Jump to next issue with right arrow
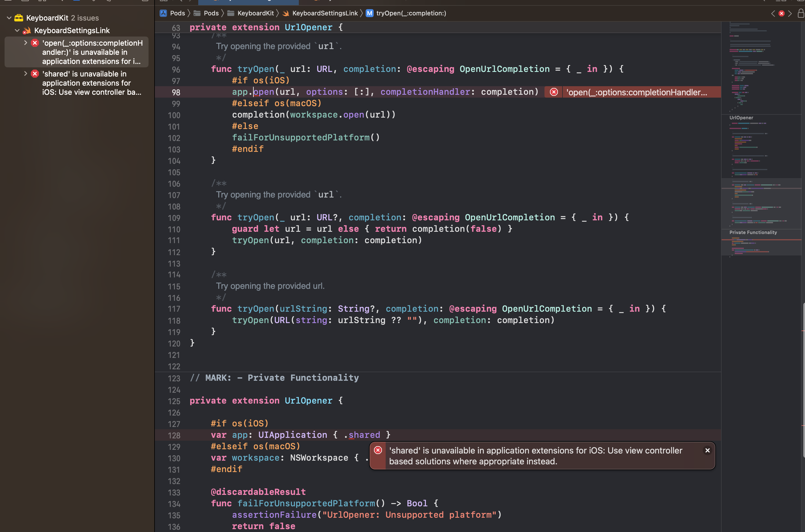The image size is (805, 532). click(x=790, y=14)
